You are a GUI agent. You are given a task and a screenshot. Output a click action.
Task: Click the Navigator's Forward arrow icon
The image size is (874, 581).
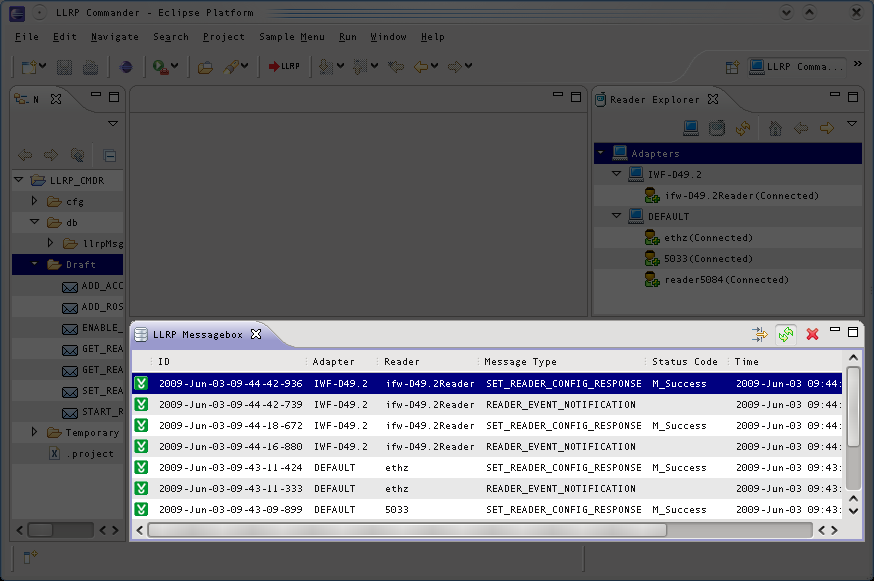point(51,155)
